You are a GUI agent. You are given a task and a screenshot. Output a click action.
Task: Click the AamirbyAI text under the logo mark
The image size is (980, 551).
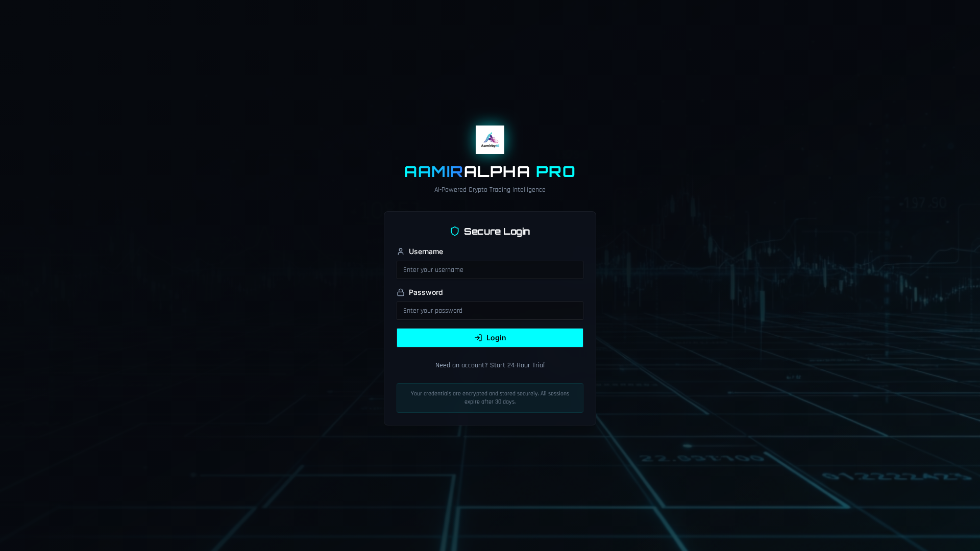click(x=489, y=146)
